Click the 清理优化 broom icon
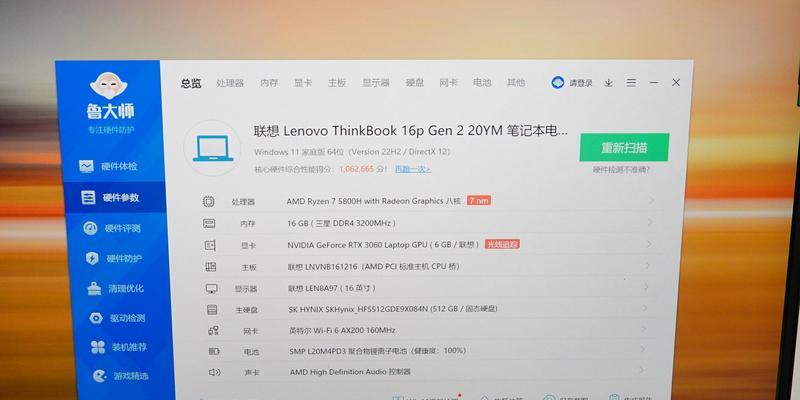The height and width of the screenshot is (400, 800). (94, 289)
